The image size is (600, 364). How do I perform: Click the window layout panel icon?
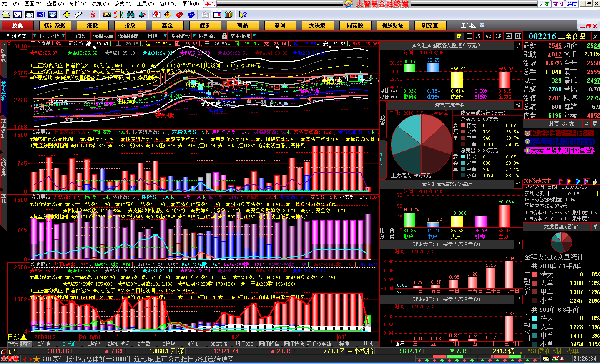(217, 14)
